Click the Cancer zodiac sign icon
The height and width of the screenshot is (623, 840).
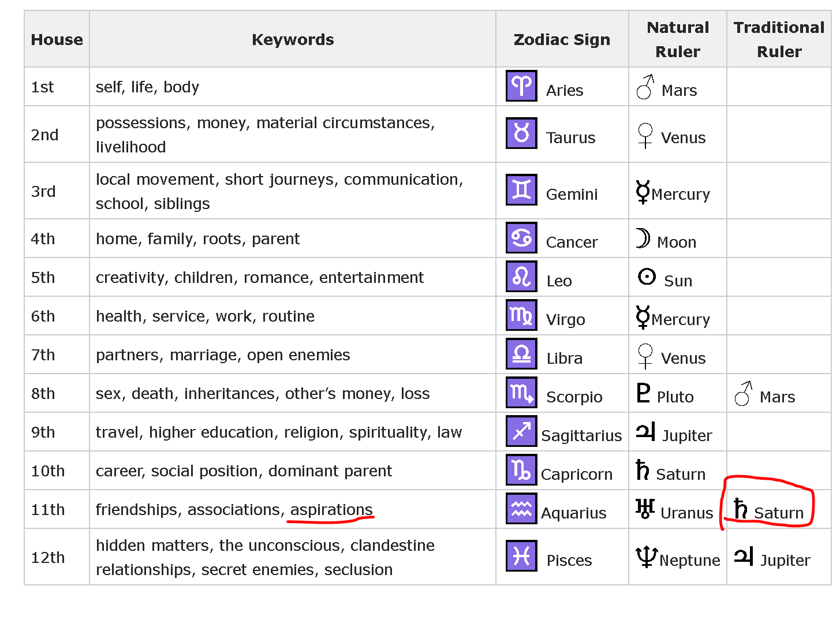tap(521, 238)
